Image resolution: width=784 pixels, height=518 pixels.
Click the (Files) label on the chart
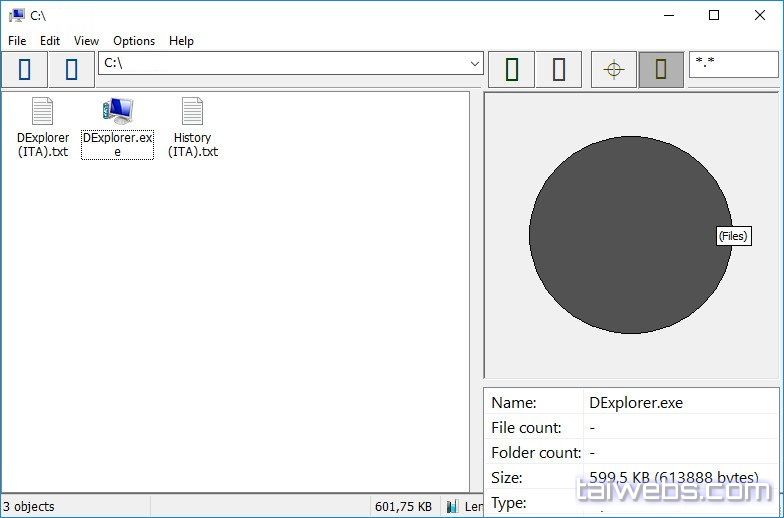(x=732, y=236)
